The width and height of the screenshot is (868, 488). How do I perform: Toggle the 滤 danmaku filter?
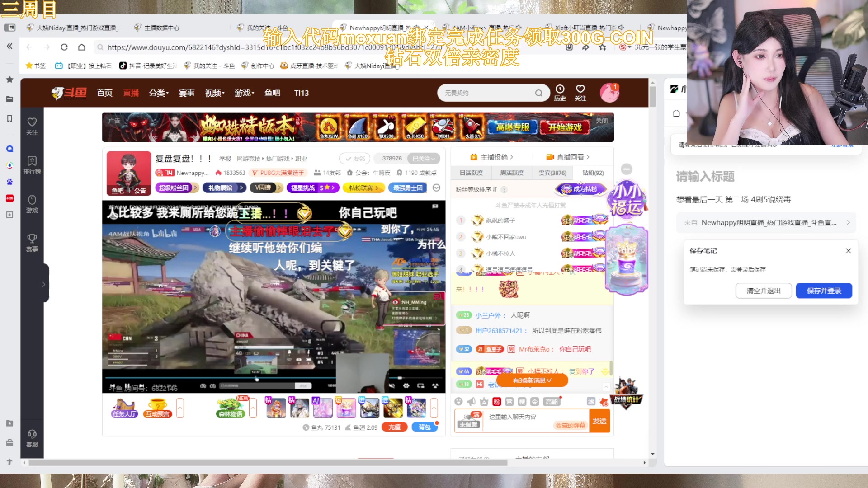591,401
